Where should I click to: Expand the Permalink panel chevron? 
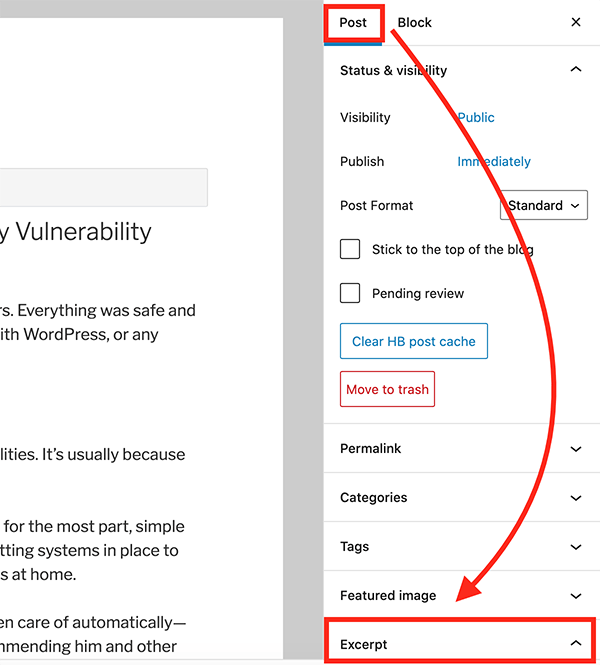pos(576,449)
